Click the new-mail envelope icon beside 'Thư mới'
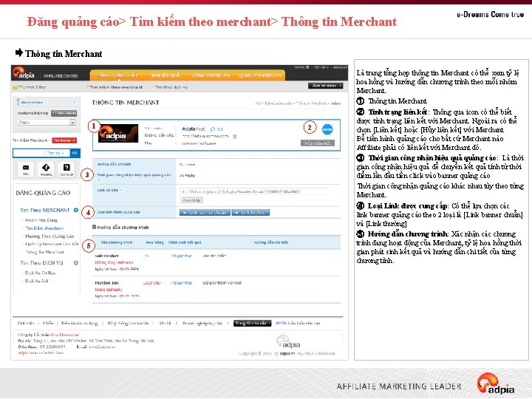The height and width of the screenshot is (399, 532). (x=15, y=87)
